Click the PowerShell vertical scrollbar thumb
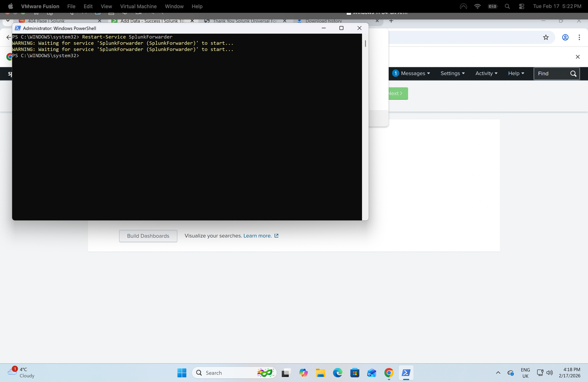Screen dimensions: 588x382 pos(365,44)
